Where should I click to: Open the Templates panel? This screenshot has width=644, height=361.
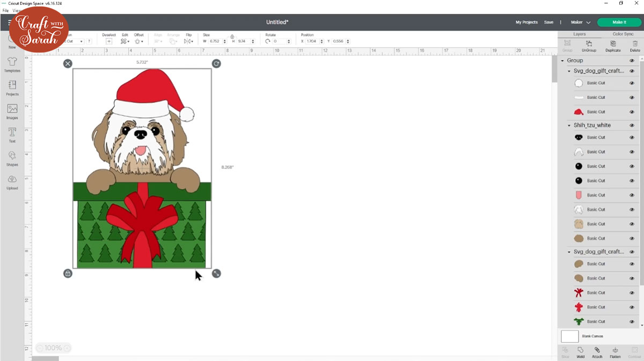(12, 64)
